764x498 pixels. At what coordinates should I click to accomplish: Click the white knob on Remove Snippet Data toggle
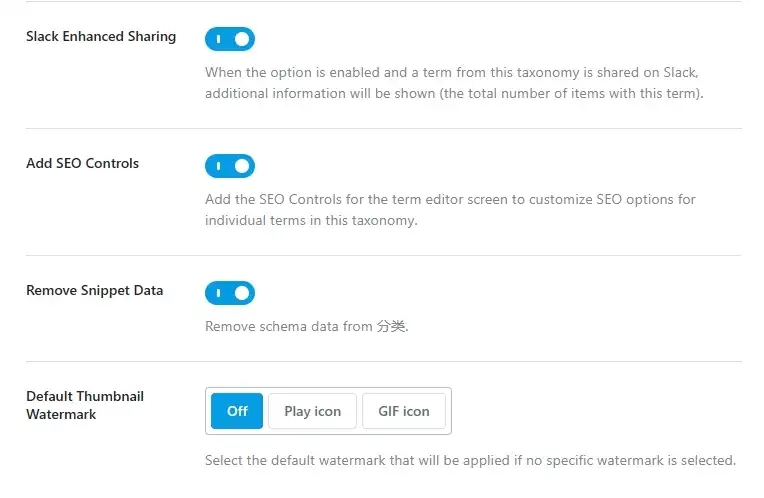tap(242, 293)
